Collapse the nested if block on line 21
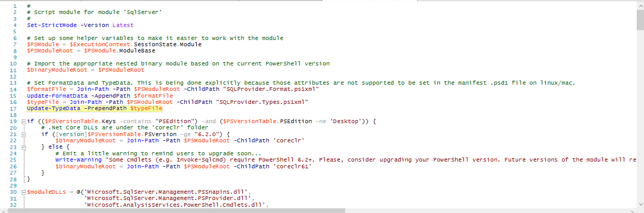This screenshot has height=213, width=644. point(24,134)
